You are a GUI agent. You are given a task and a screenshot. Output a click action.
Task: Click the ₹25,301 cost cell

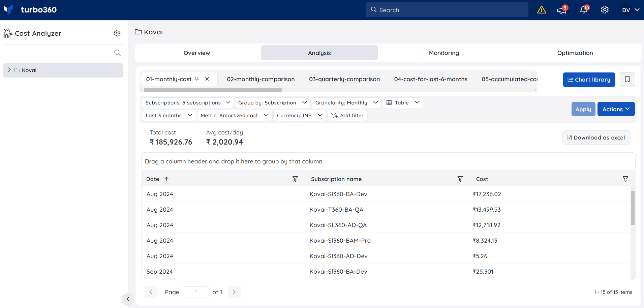pyautogui.click(x=483, y=272)
